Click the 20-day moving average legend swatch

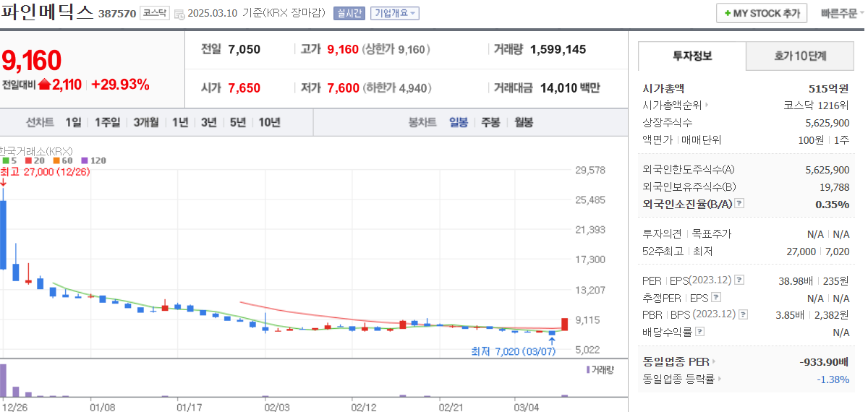point(27,160)
